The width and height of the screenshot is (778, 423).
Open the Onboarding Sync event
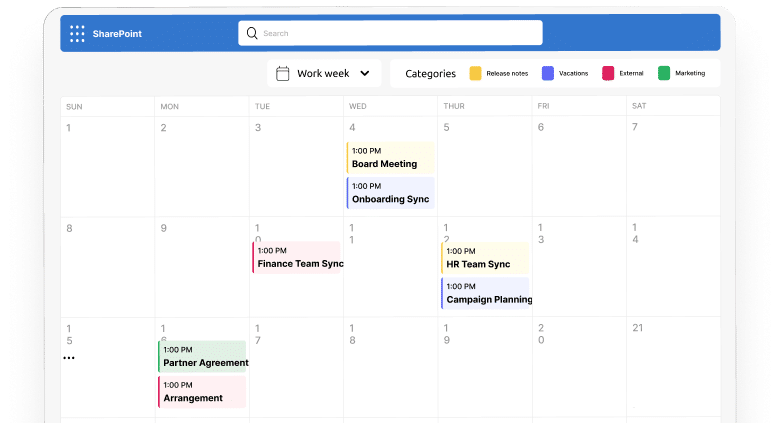coord(391,193)
